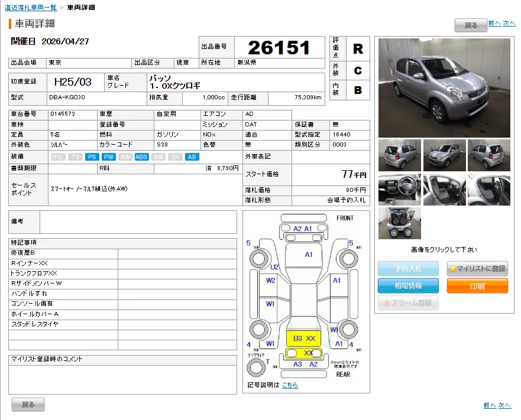Click the ホイールカバーA note row
The height and width of the screenshot is (420, 521).
[122, 314]
